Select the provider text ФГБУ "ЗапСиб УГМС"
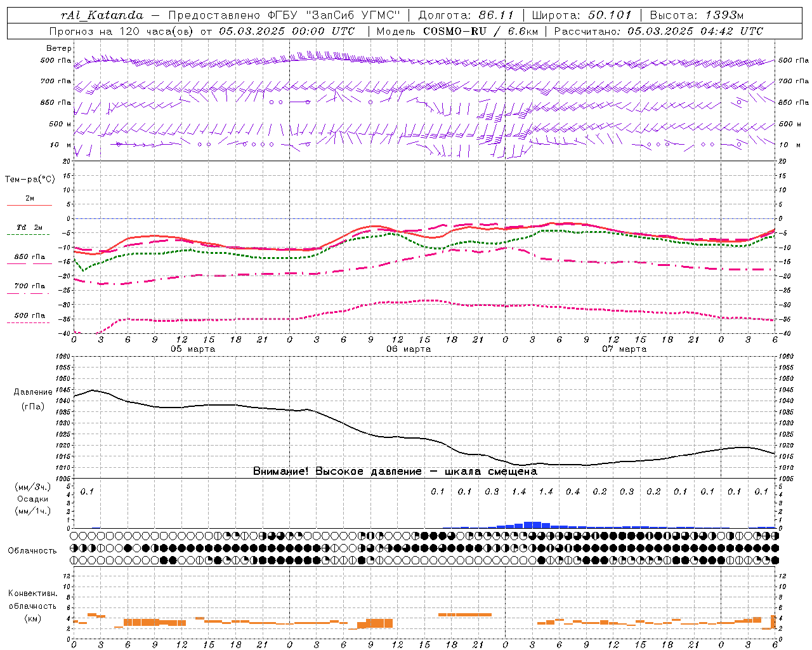Image resolution: width=812 pixels, height=650 pixels. (335, 15)
